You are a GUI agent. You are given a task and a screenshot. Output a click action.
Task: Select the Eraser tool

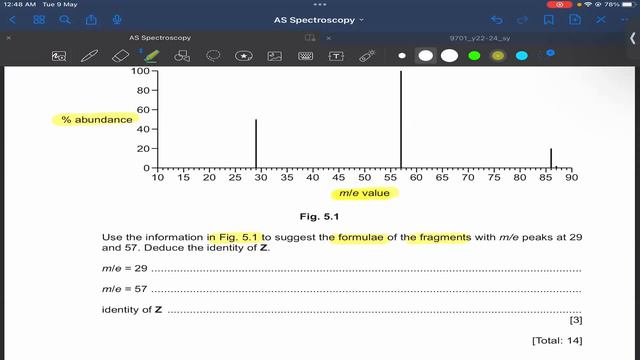(120, 56)
